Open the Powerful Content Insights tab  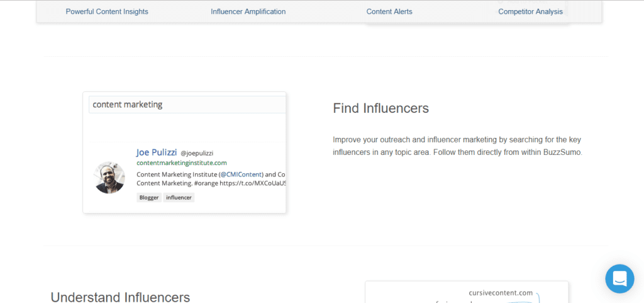click(107, 11)
